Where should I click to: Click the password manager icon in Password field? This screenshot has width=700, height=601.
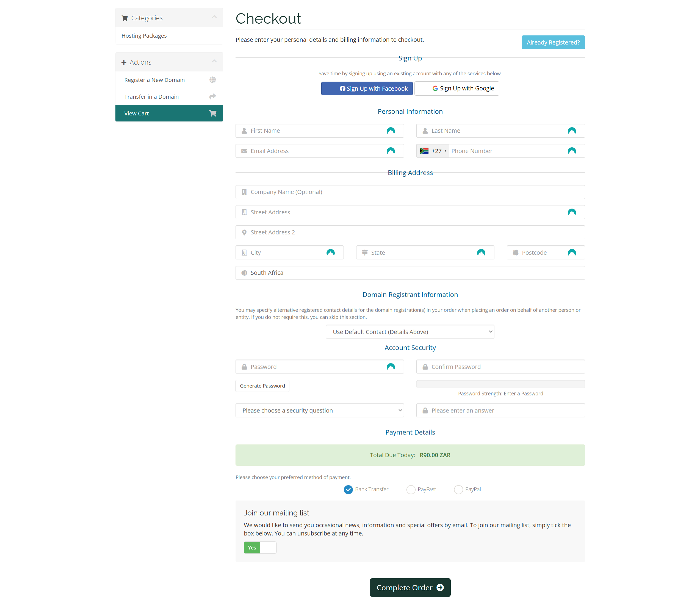(391, 367)
